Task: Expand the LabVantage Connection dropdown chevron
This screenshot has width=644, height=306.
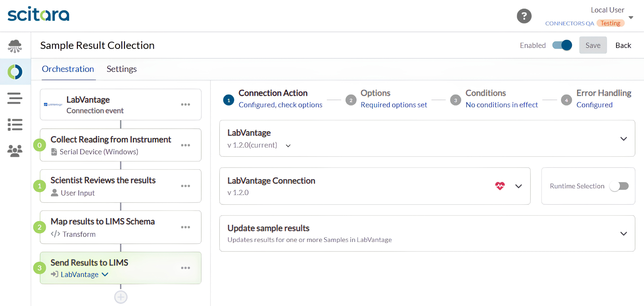Action: click(x=518, y=186)
